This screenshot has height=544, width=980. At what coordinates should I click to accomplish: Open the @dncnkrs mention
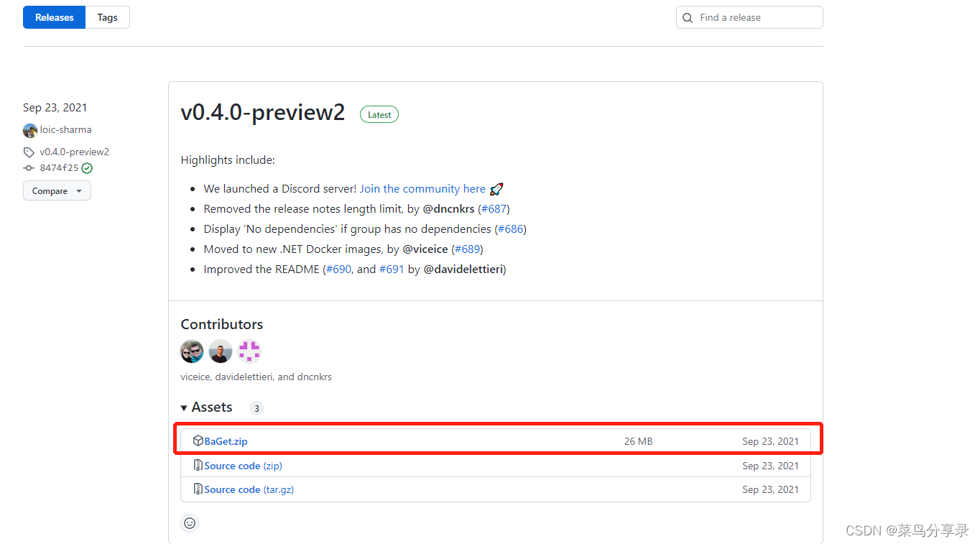click(448, 209)
